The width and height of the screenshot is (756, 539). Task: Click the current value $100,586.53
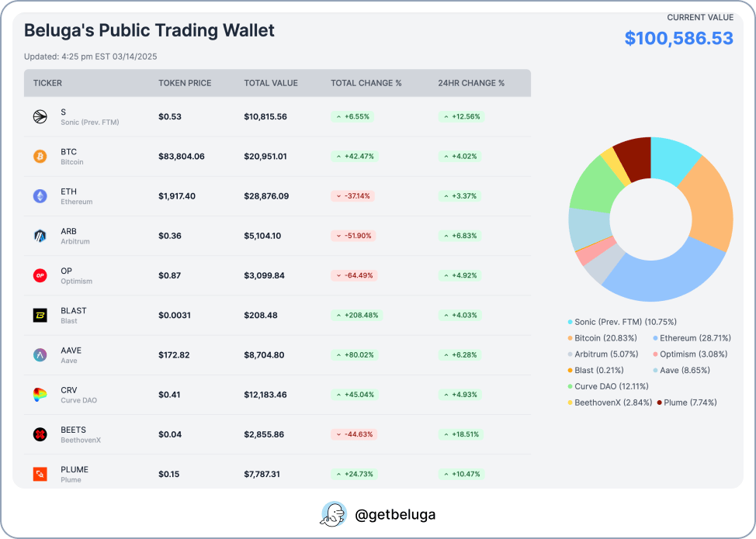[679, 39]
